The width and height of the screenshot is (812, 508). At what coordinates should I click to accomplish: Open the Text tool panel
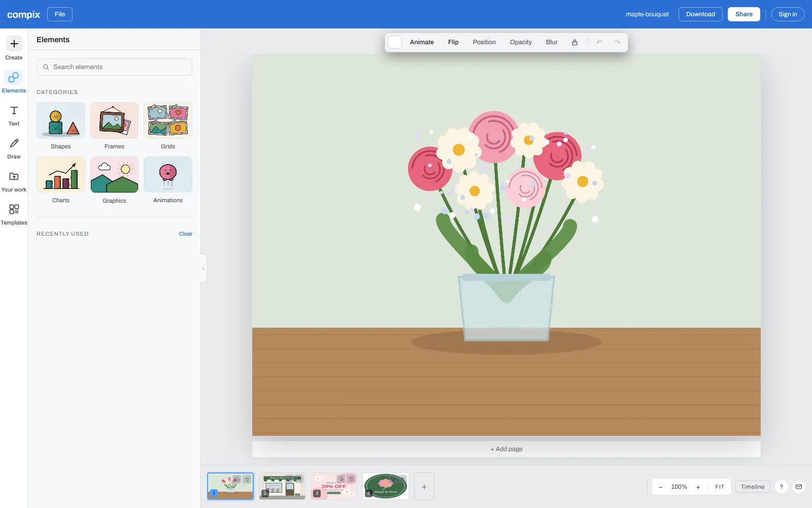[14, 115]
